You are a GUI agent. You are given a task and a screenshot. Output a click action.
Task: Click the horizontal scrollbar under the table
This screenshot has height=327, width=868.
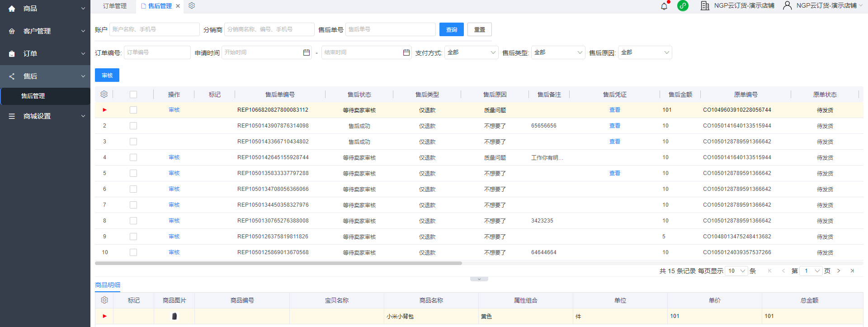(278, 263)
